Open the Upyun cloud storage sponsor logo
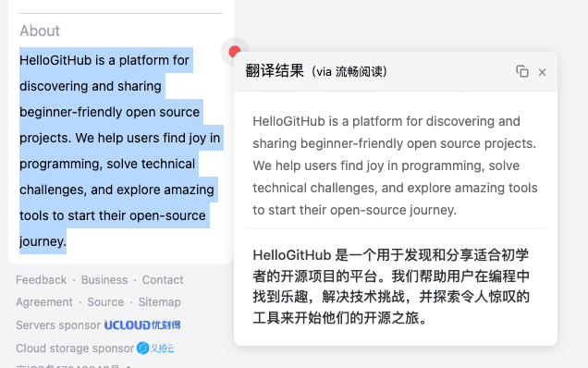This screenshot has height=368, width=588. pyautogui.click(x=155, y=348)
